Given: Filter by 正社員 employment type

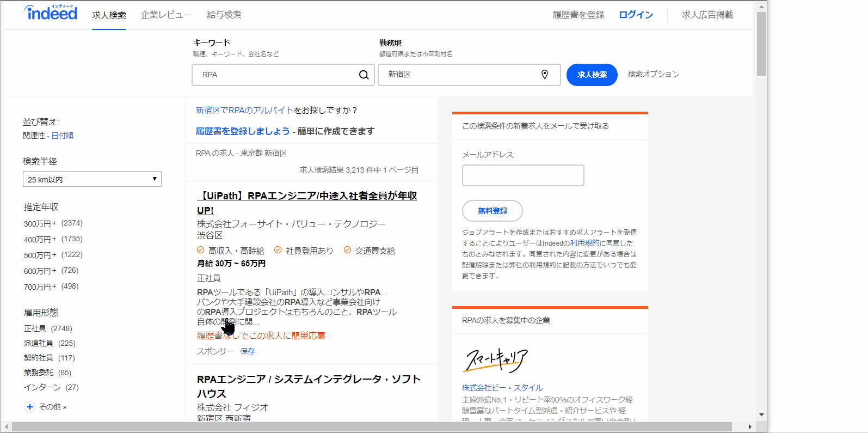Looking at the screenshot, I should [48, 328].
